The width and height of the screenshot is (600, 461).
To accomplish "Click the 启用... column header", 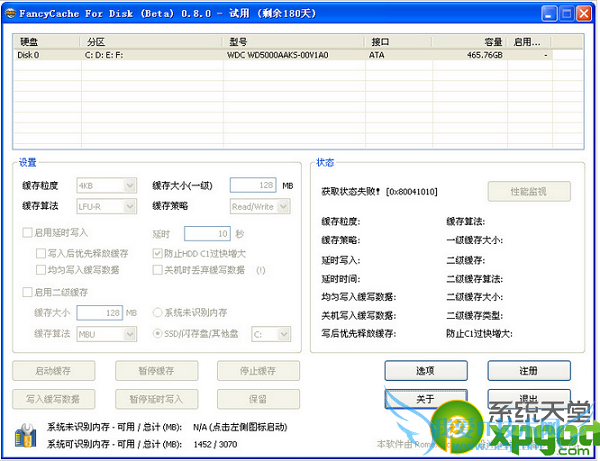I will click(529, 42).
